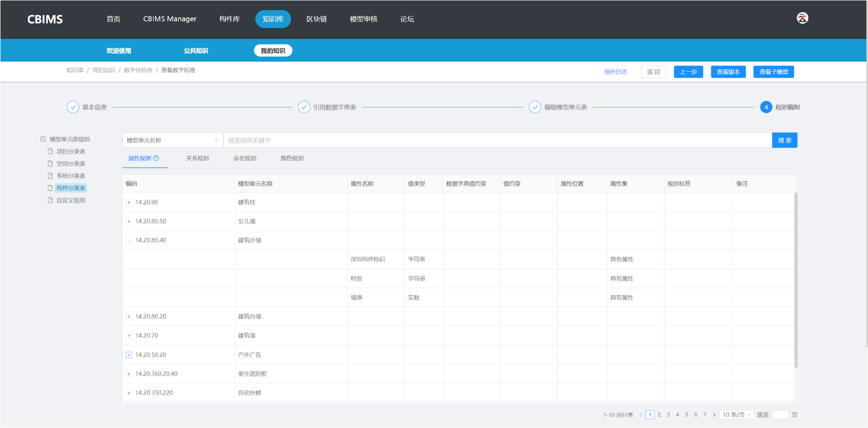Click the help icon beside 属性规则

[x=156, y=158]
